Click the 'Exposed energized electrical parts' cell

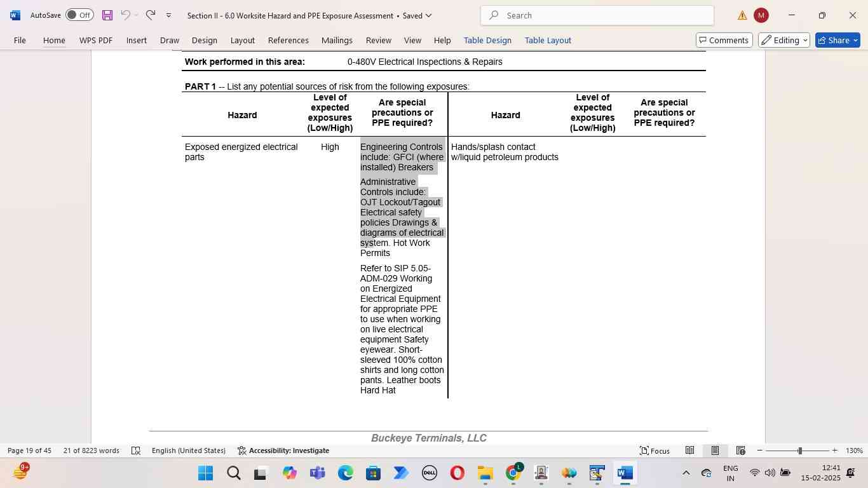coord(241,152)
